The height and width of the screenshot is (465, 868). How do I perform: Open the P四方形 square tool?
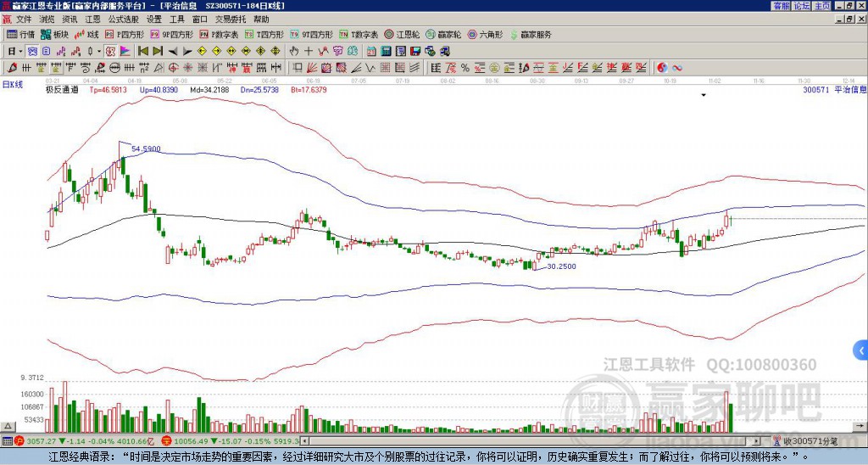coord(125,34)
